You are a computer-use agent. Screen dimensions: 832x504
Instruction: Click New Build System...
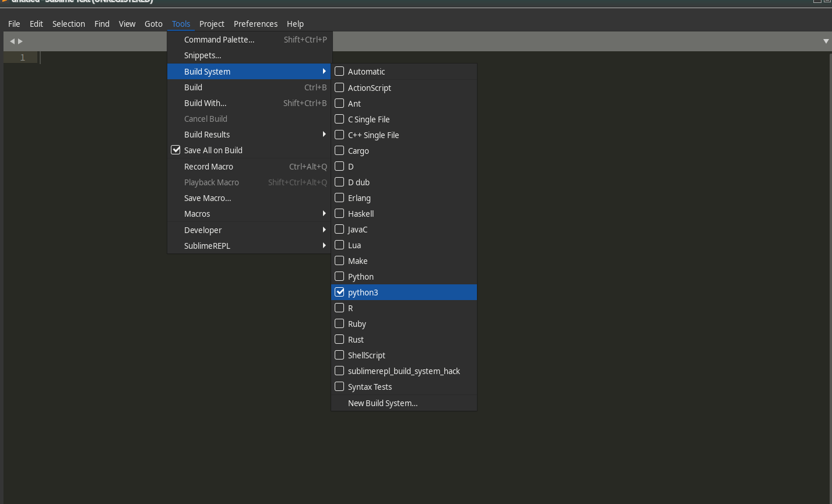click(x=404, y=403)
